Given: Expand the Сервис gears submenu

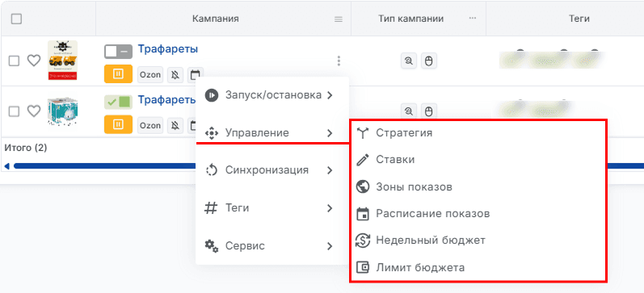Looking at the screenshot, I should click(x=272, y=246).
